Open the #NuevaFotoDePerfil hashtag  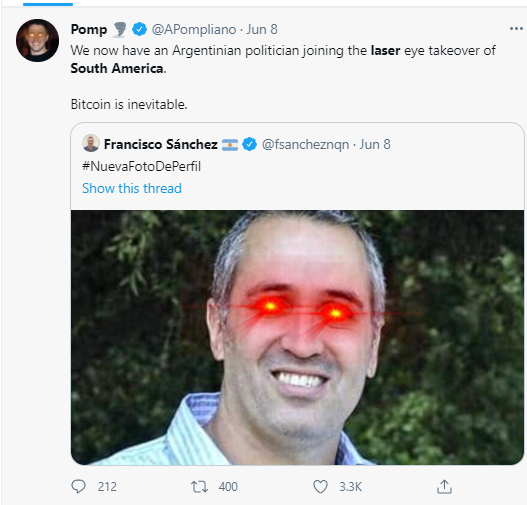[141, 166]
